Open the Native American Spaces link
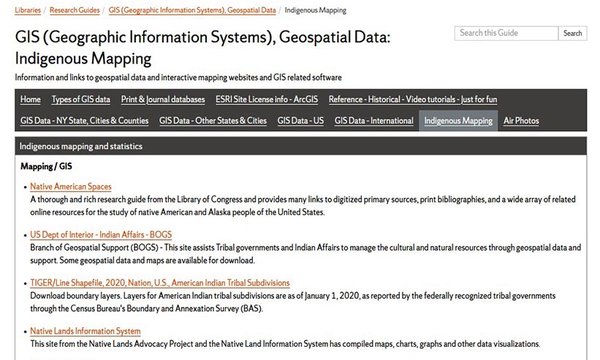Image resolution: width=600 pixels, height=360 pixels. [71, 187]
